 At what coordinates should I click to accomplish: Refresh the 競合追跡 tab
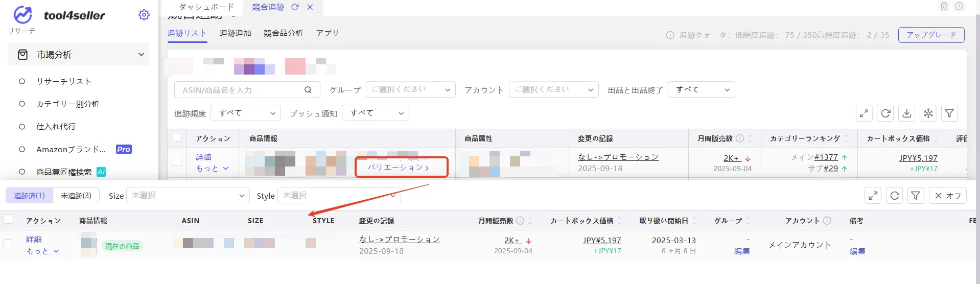pos(295,7)
